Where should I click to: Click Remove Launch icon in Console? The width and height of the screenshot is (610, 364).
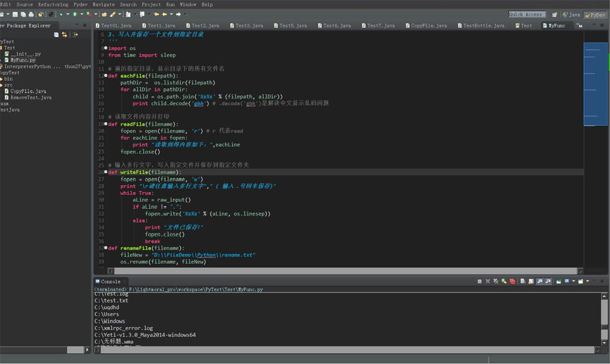pyautogui.click(x=488, y=281)
